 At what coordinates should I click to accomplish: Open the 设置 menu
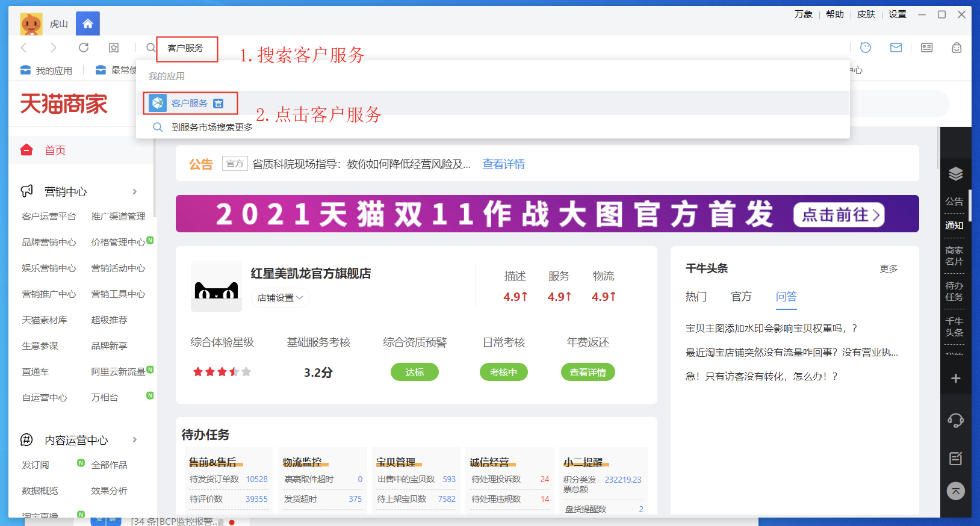(x=898, y=14)
